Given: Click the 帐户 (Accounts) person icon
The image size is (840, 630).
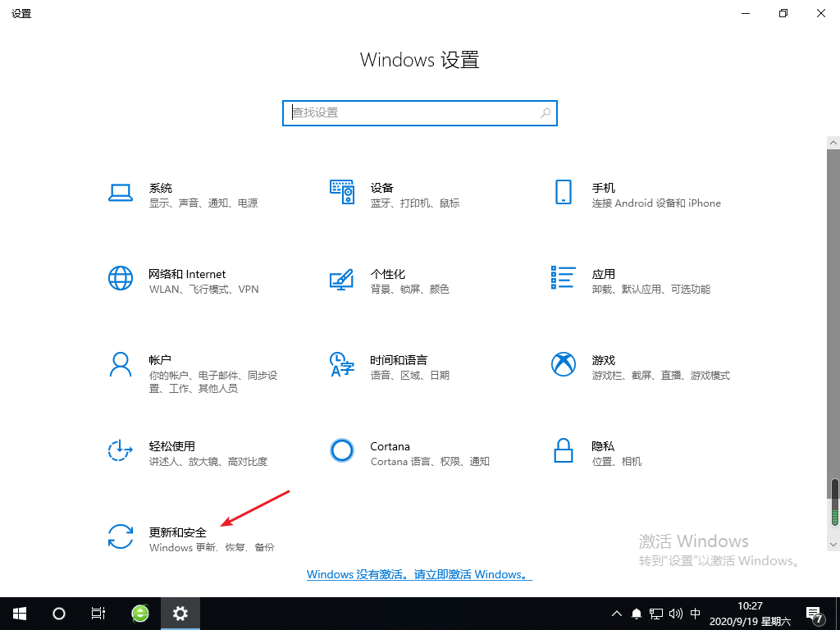Looking at the screenshot, I should click(121, 364).
